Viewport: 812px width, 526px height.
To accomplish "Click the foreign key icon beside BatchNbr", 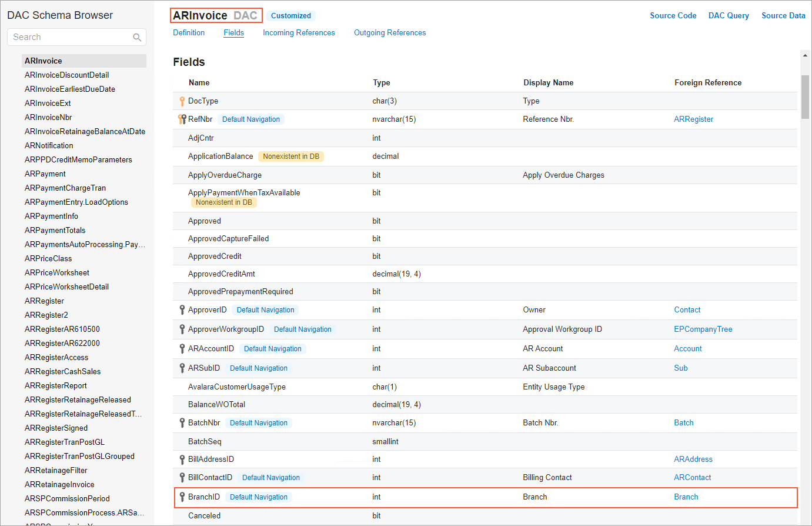I will [x=182, y=423].
